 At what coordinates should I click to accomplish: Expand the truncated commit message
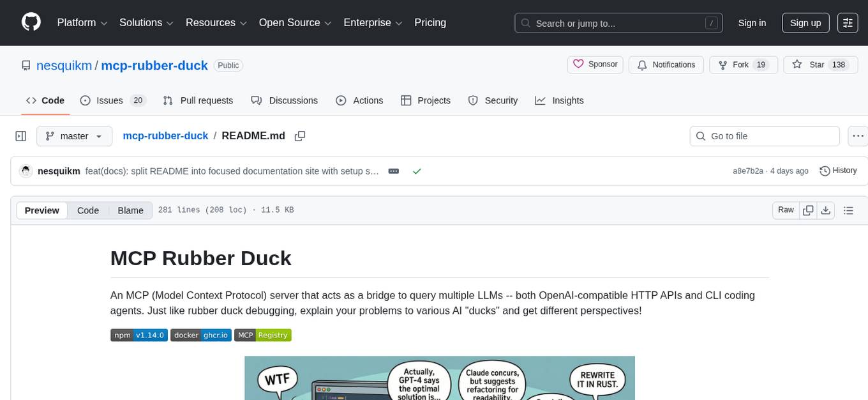point(393,171)
